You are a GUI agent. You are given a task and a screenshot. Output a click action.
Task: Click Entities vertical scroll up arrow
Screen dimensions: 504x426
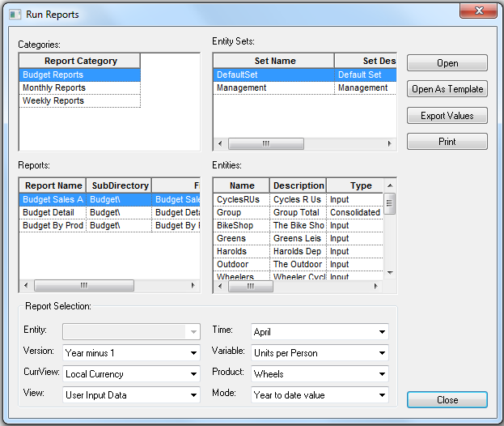tap(390, 185)
